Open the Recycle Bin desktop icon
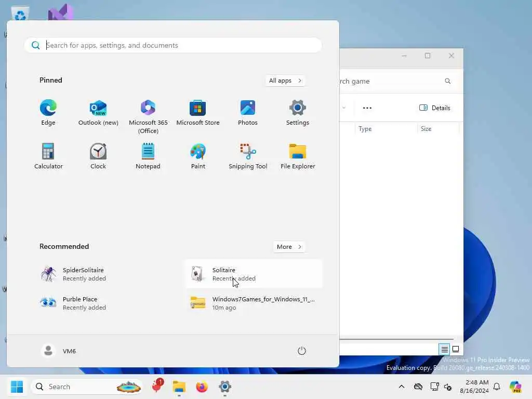The height and width of the screenshot is (399, 532). (20, 13)
